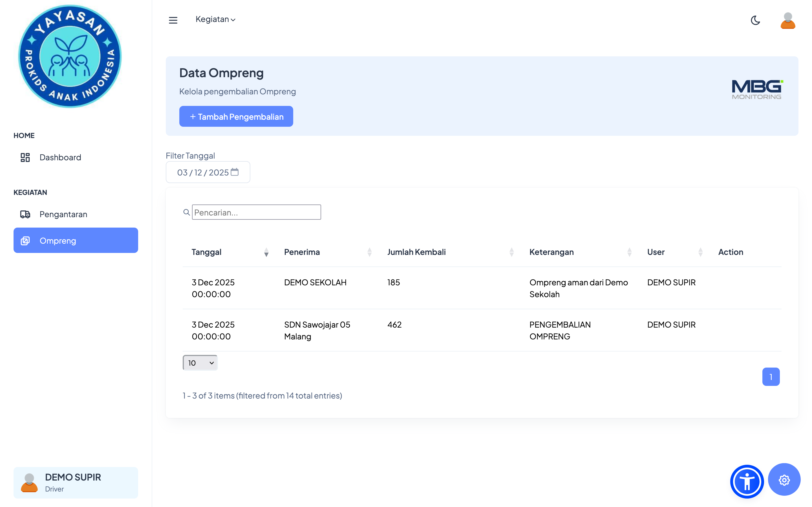
Task: Open the accessibility widget icon
Action: click(x=747, y=482)
